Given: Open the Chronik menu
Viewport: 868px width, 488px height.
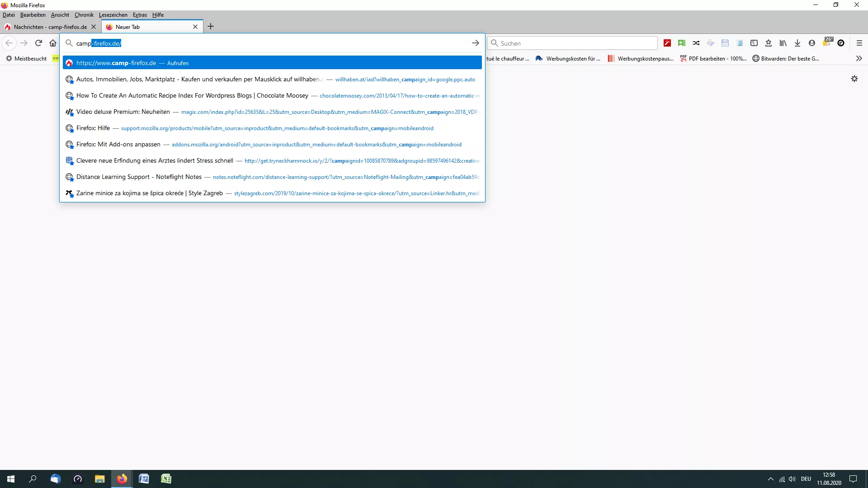Looking at the screenshot, I should [84, 15].
